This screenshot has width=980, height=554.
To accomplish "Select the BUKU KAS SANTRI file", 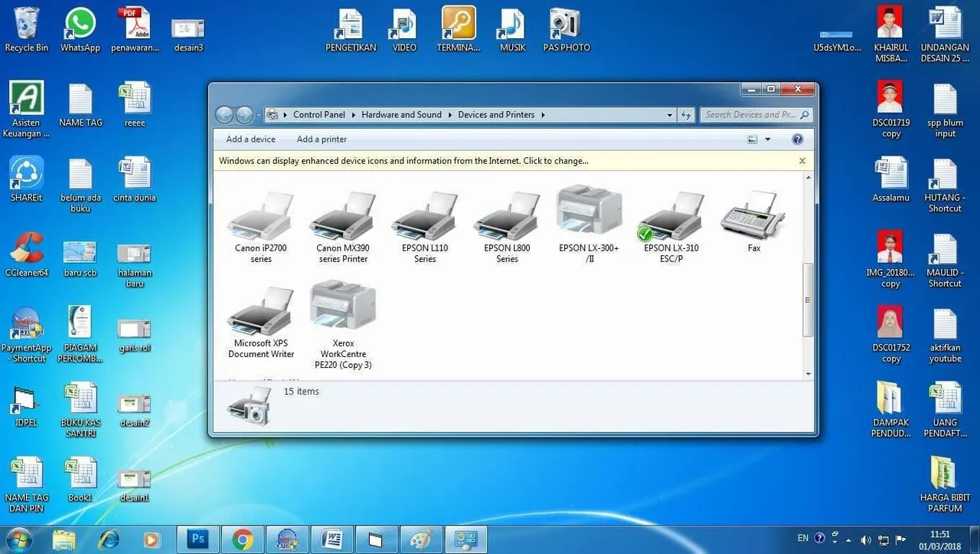I will 80,410.
